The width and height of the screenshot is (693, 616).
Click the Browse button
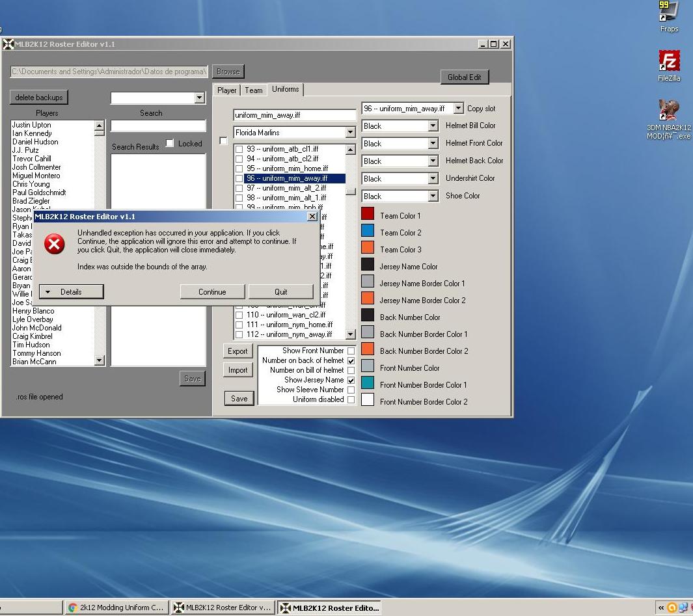[228, 72]
